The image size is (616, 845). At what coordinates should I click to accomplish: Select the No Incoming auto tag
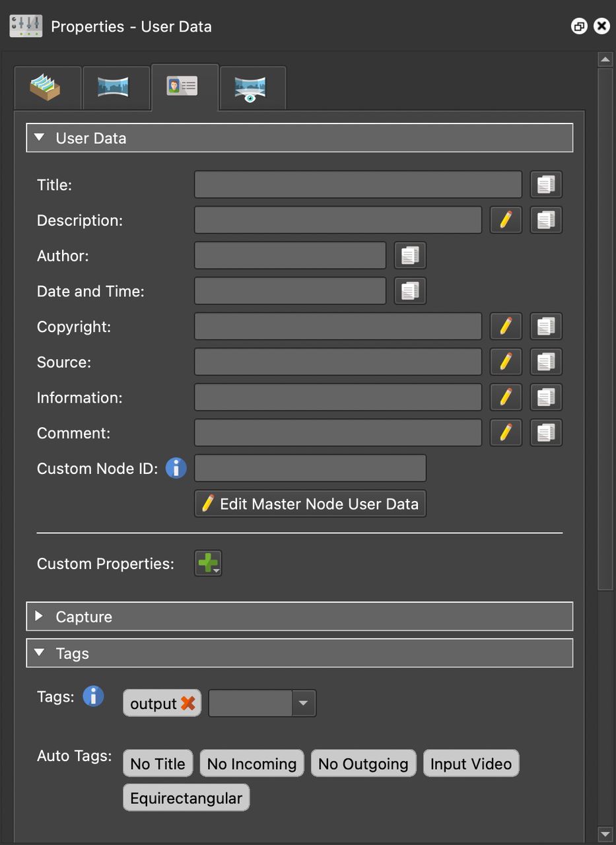coord(251,763)
